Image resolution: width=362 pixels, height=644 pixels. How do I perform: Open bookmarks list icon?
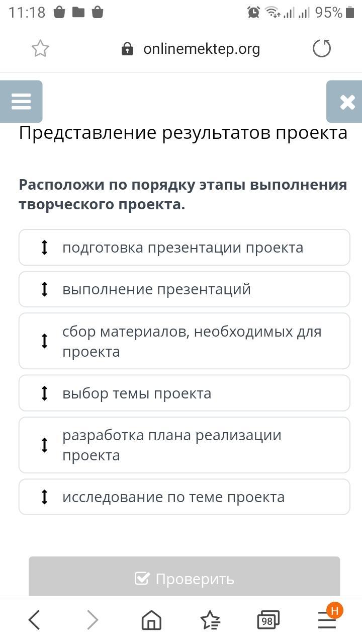(210, 620)
